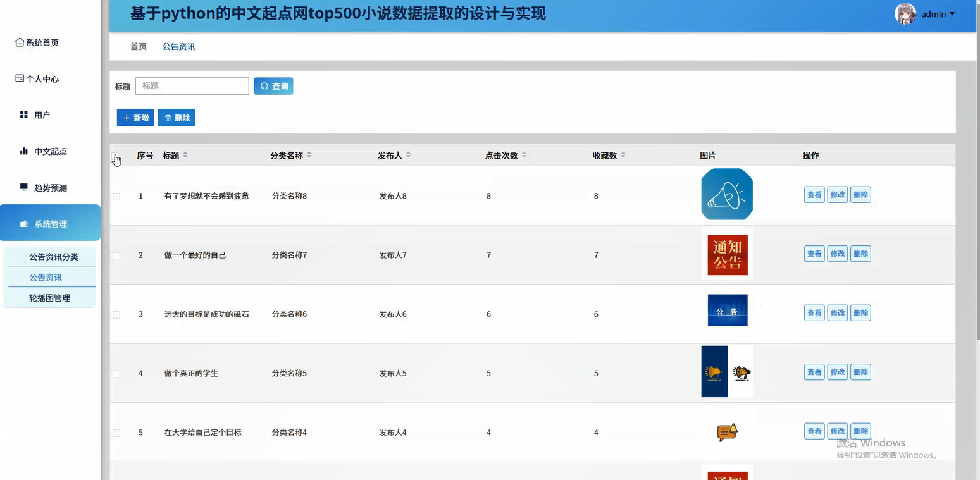
Task: Click 公告资讯 breadcrumb link
Action: pos(178,47)
